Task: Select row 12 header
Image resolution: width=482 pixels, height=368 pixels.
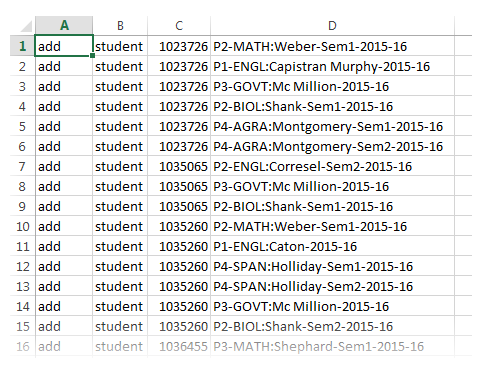Action: [x=22, y=266]
